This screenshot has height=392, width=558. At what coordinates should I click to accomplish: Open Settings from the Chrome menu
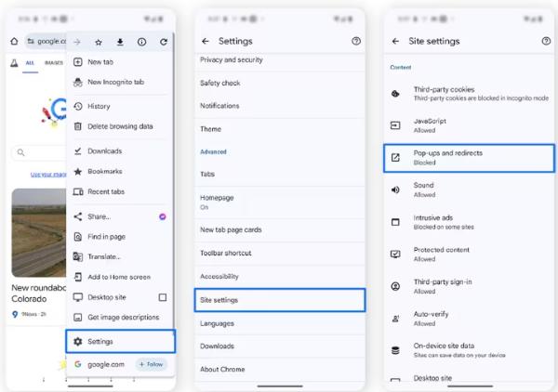[121, 341]
